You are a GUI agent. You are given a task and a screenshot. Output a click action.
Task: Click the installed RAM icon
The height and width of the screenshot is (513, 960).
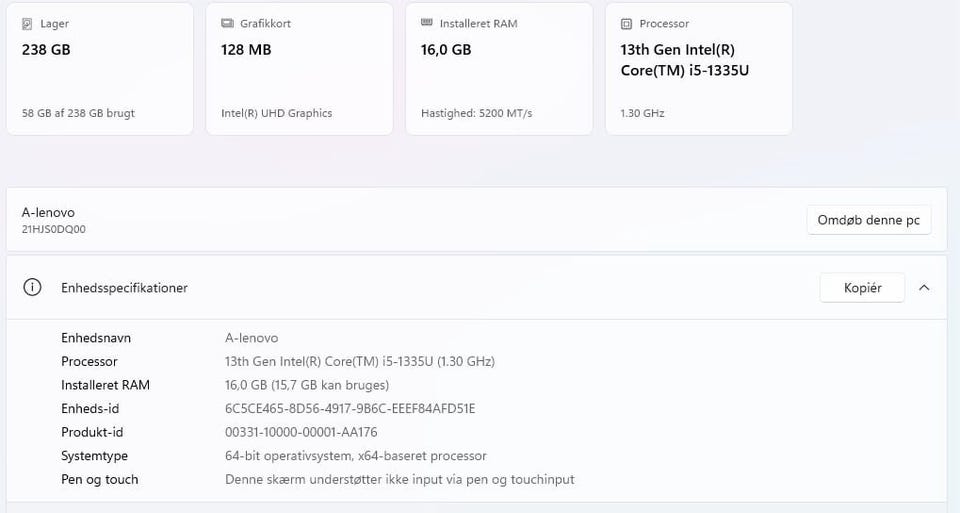[x=426, y=23]
